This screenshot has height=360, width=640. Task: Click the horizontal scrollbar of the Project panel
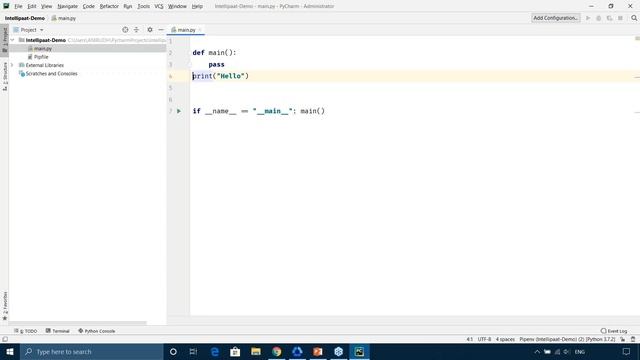[78, 323]
